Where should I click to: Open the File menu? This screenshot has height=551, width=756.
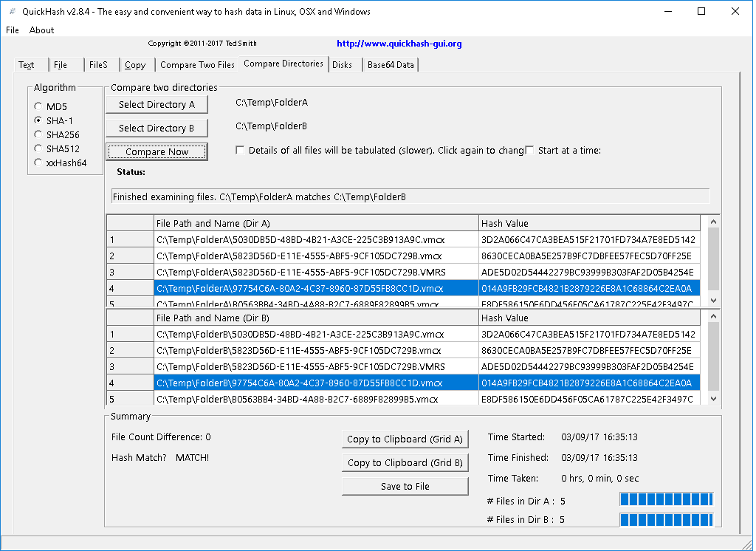pos(12,30)
